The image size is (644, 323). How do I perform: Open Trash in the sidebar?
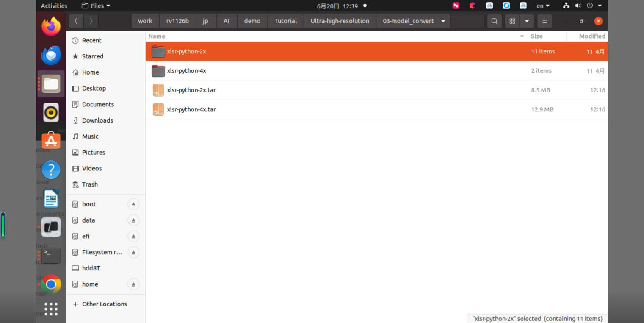[106, 184]
